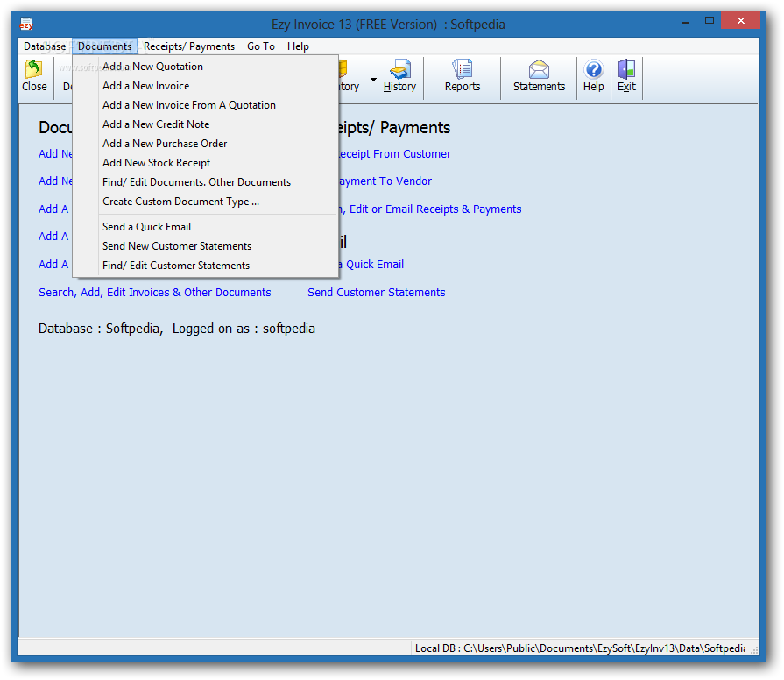This screenshot has width=784, height=680.
Task: Choose Create Custom Document Type ...
Action: [206, 202]
